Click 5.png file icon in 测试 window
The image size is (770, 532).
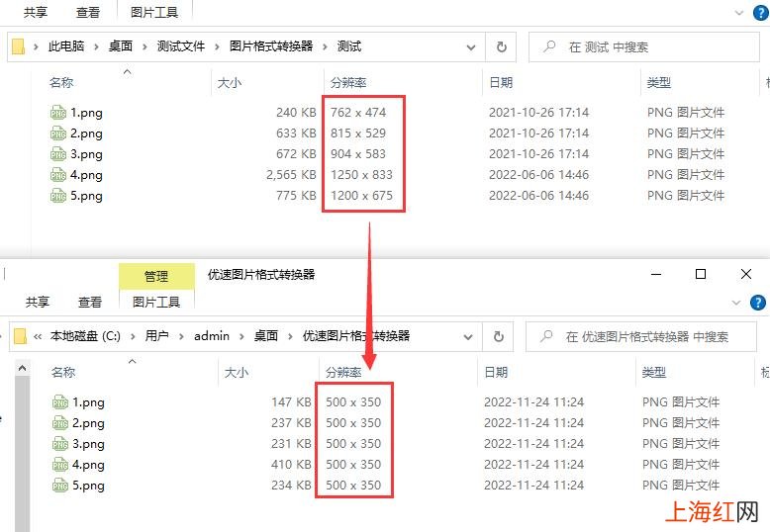58,196
